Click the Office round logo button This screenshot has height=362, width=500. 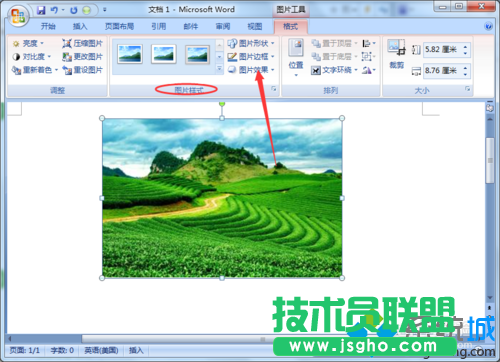(18, 16)
